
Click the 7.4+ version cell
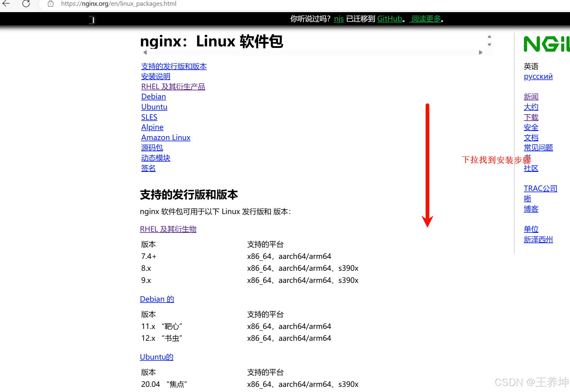coord(149,256)
